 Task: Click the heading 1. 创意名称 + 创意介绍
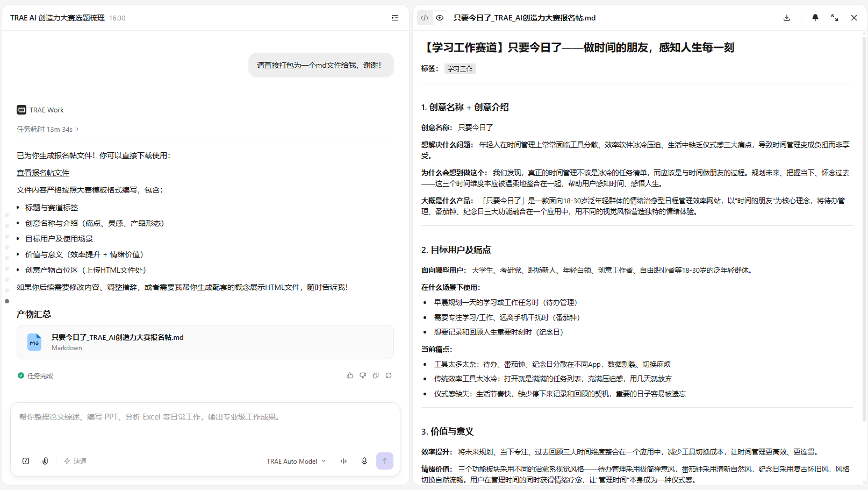465,107
